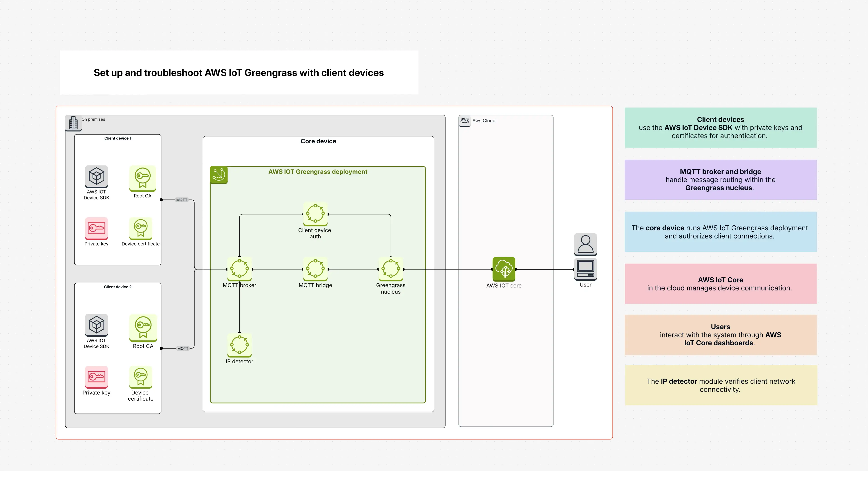
Task: Click the Greengrass deployment corner icon
Action: coord(219,175)
